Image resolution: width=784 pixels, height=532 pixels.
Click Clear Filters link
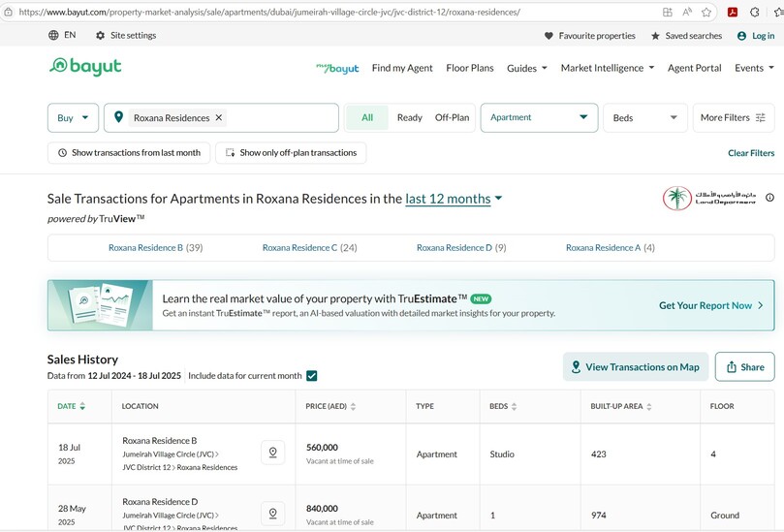click(x=750, y=153)
